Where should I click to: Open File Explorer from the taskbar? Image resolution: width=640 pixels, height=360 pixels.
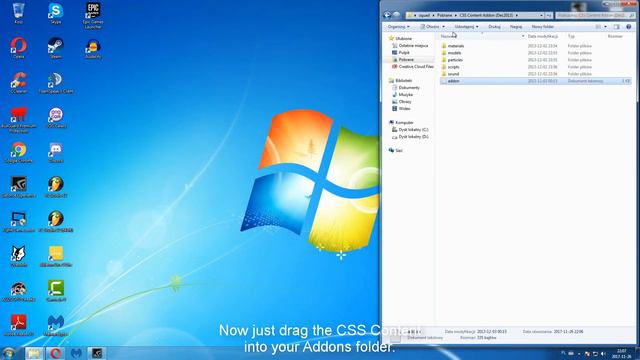click(x=34, y=353)
